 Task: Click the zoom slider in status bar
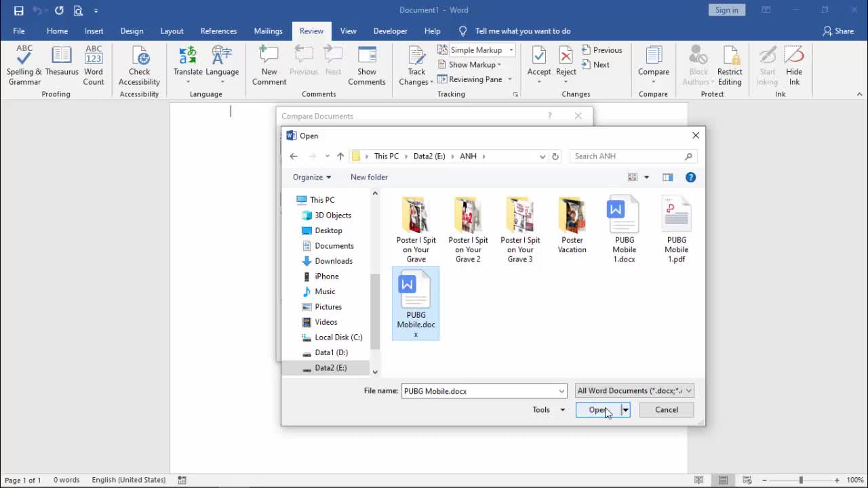[801, 480]
